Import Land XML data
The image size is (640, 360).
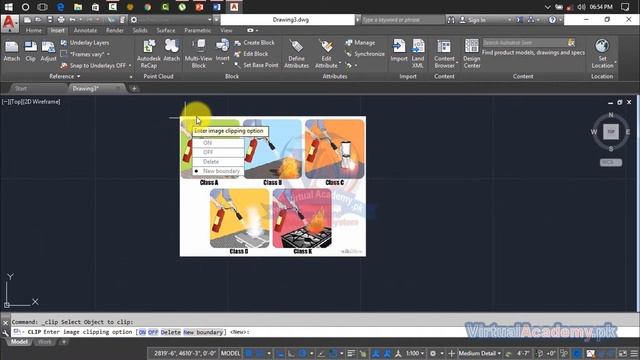pos(418,54)
